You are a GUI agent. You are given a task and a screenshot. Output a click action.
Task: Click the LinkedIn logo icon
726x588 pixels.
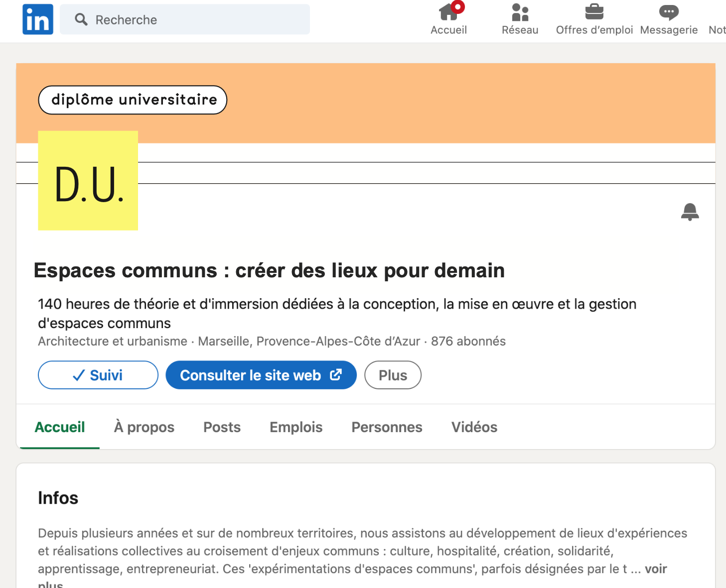[x=38, y=19]
